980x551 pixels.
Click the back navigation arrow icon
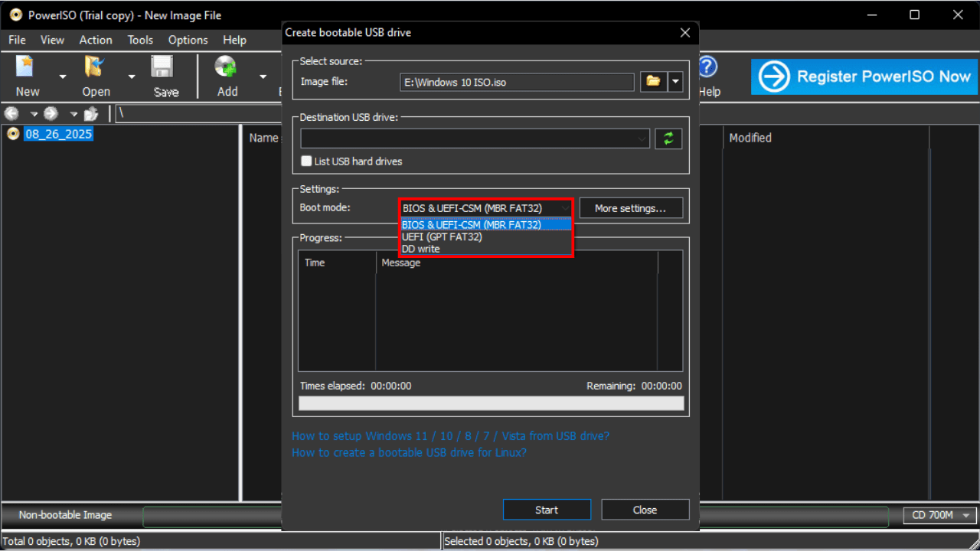pyautogui.click(x=11, y=113)
